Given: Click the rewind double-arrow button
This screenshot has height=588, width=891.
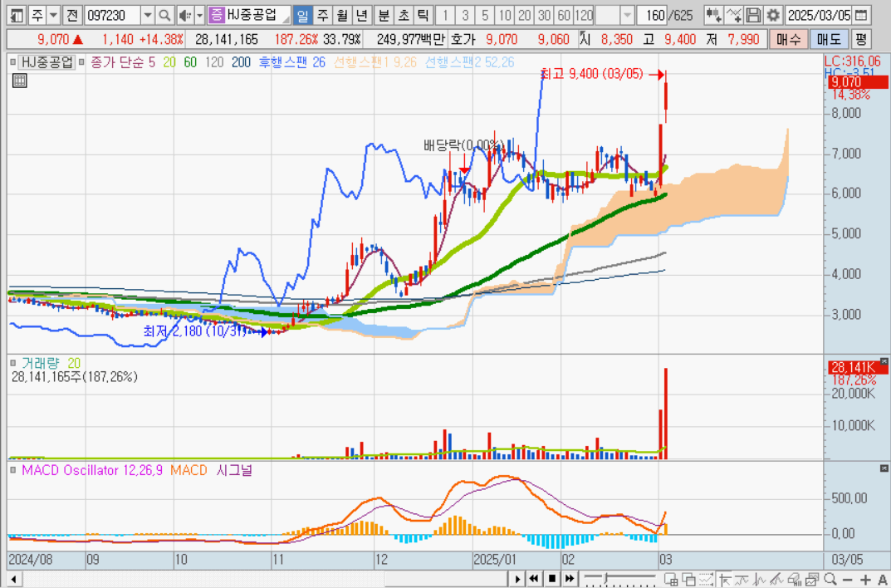Looking at the screenshot, I should [x=534, y=579].
